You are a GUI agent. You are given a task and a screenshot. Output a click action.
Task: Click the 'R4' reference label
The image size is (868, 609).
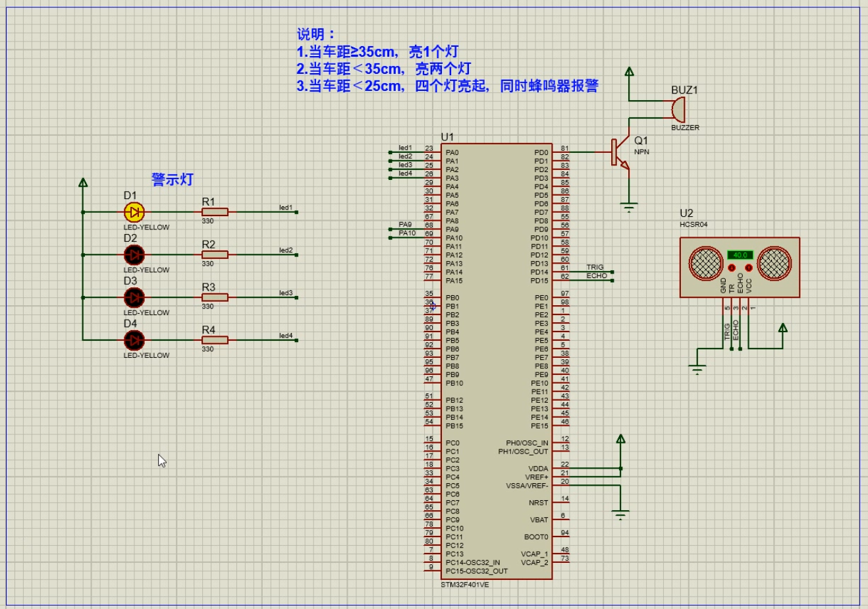[208, 330]
